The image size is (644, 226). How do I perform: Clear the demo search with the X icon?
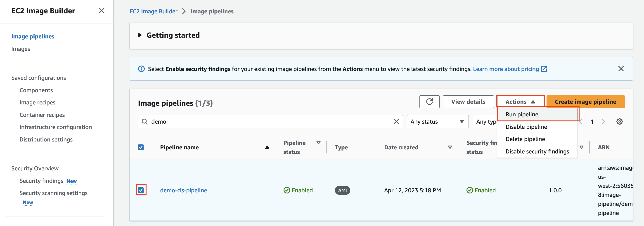click(396, 122)
